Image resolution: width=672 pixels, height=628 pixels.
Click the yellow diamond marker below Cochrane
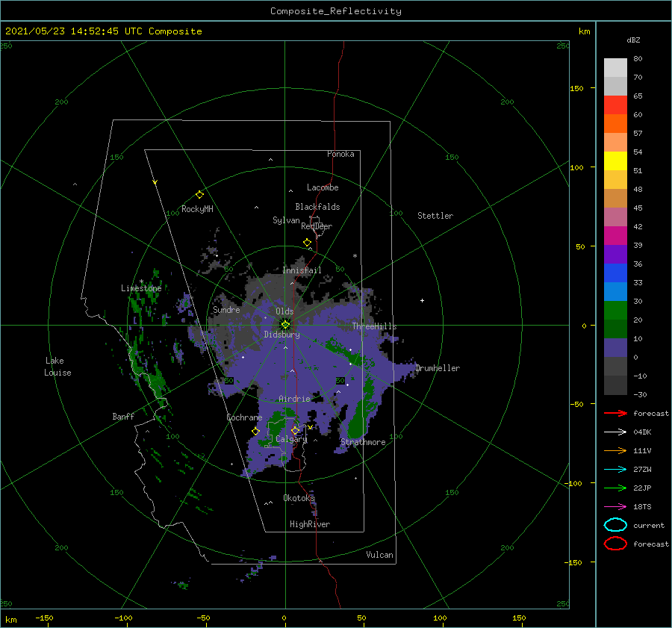(x=255, y=431)
